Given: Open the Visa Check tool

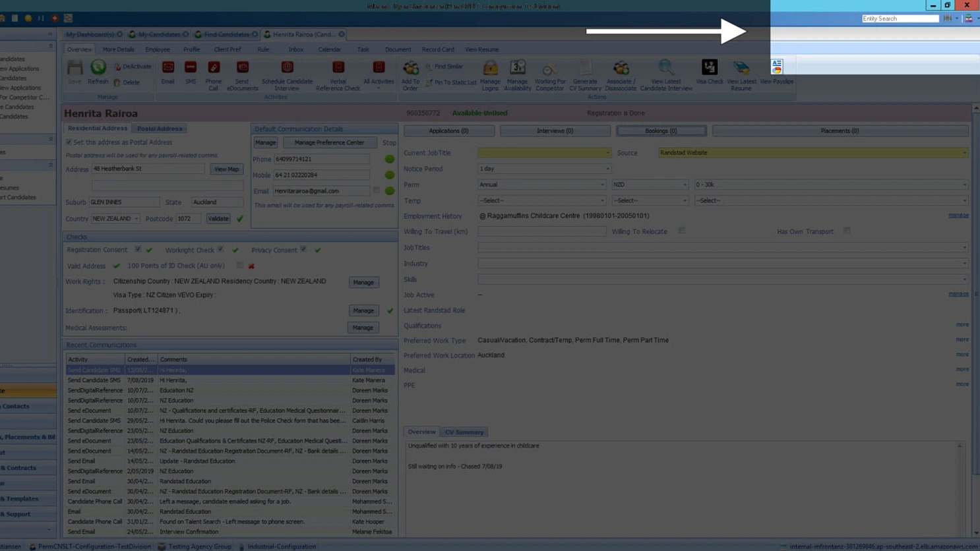Looking at the screenshot, I should point(709,68).
